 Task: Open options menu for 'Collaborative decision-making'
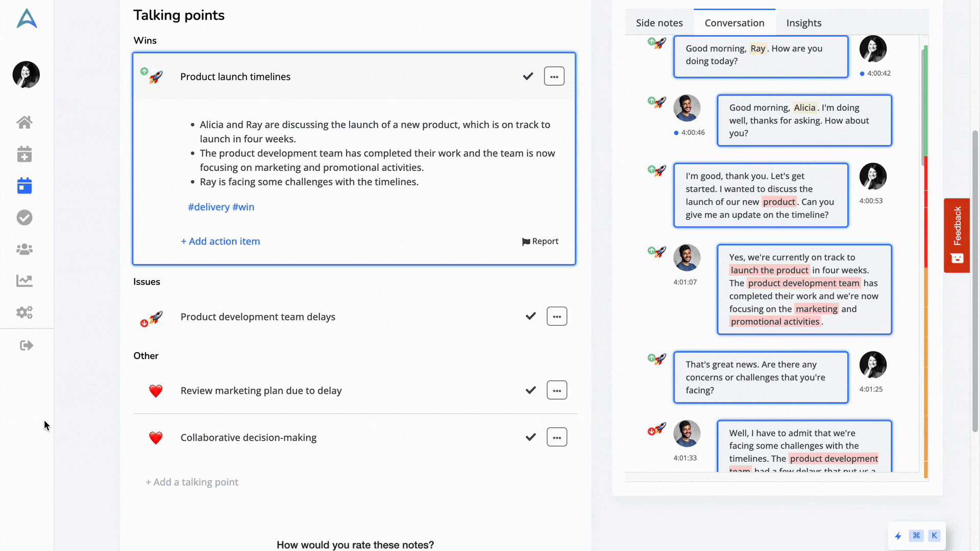click(x=557, y=437)
